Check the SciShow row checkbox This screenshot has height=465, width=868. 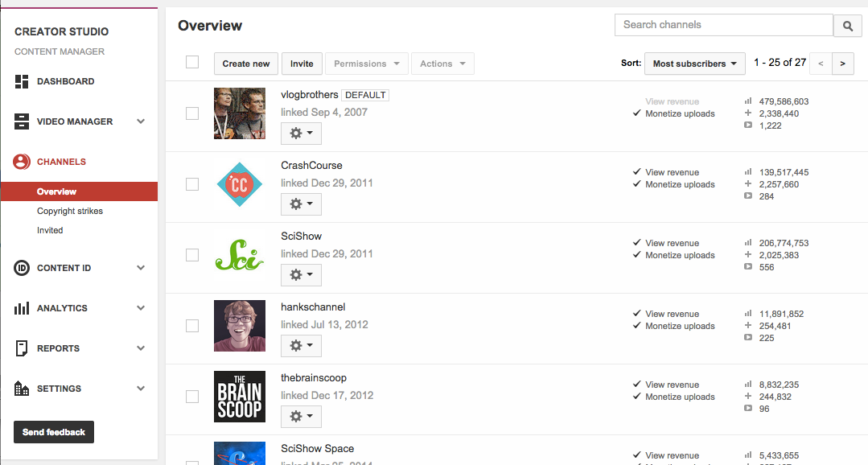[x=192, y=255]
